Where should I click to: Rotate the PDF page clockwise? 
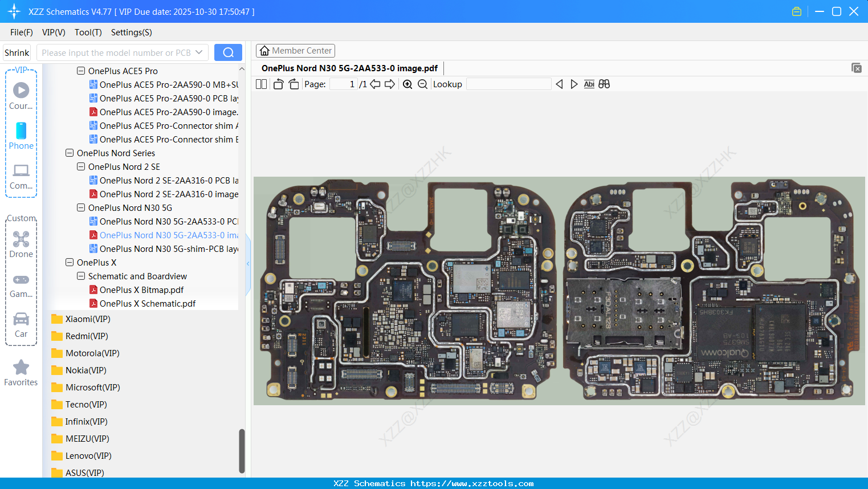click(x=293, y=83)
